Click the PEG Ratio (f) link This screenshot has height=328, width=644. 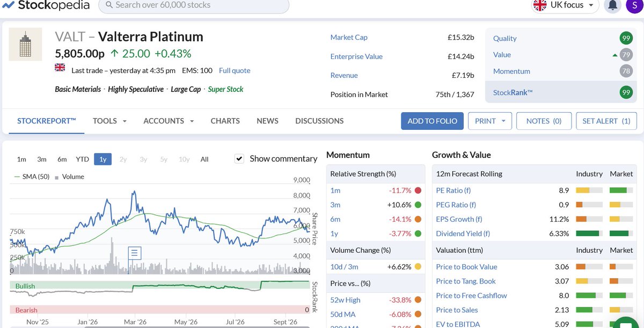[x=456, y=205]
